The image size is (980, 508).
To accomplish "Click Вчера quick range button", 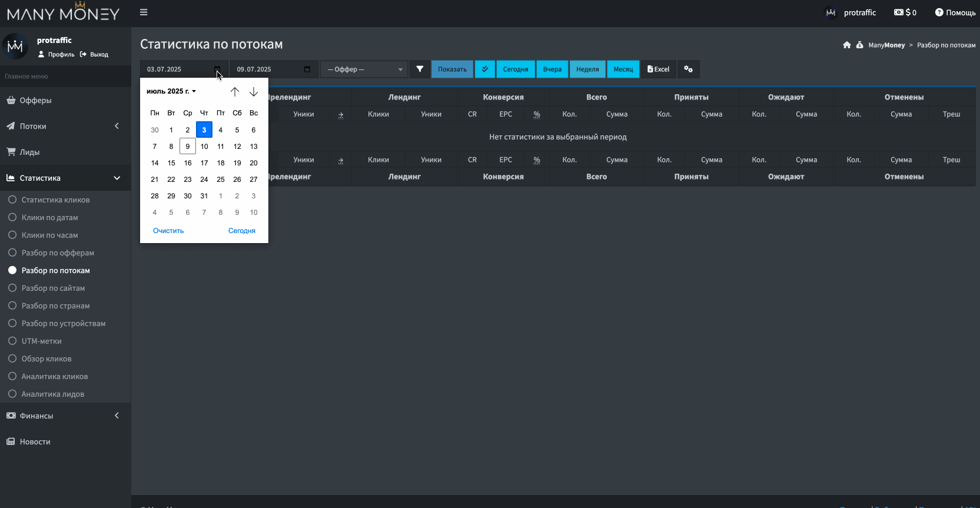I will 552,69.
